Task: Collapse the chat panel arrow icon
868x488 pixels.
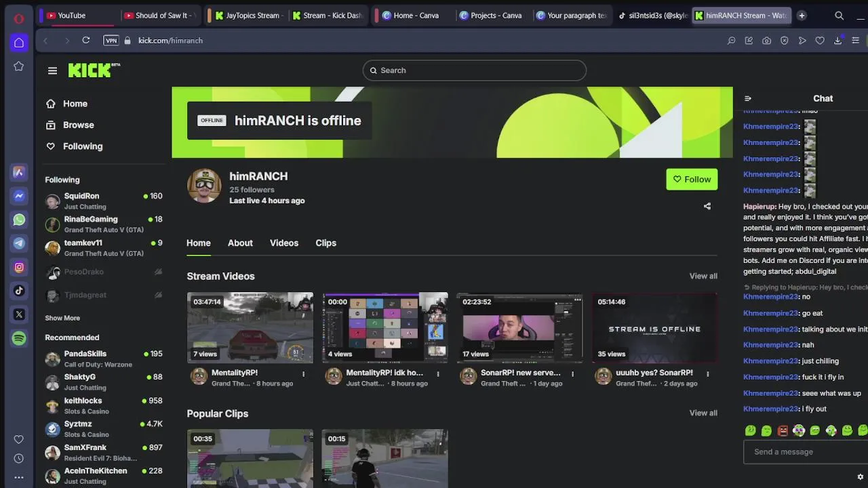Action: [748, 98]
